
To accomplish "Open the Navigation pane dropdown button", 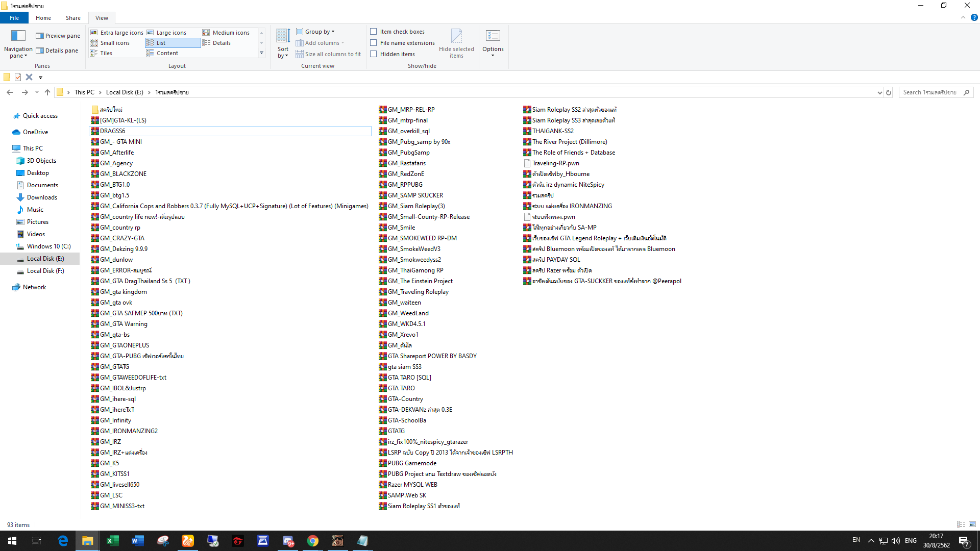I will pyautogui.click(x=18, y=44).
